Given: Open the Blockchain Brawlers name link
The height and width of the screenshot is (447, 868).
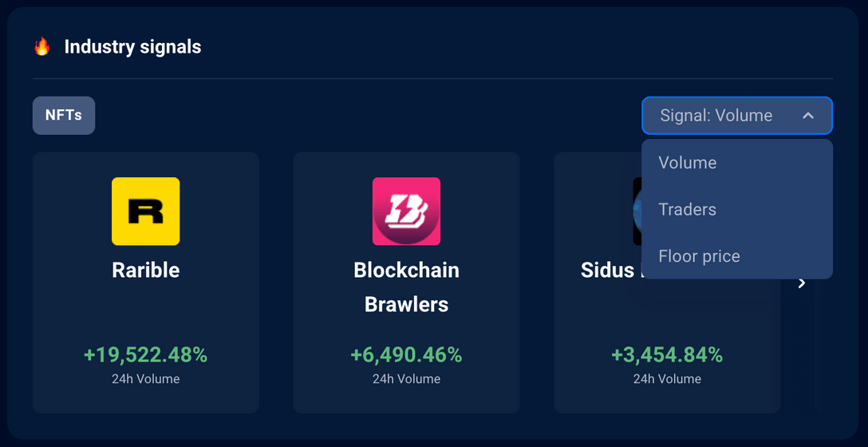Looking at the screenshot, I should point(406,287).
